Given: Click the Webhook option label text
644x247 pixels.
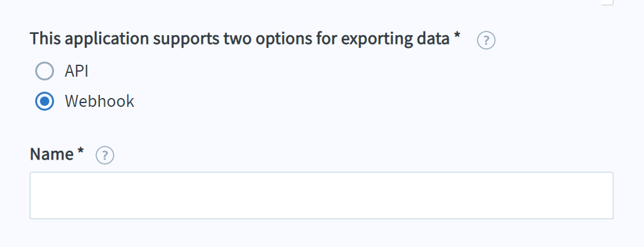Looking at the screenshot, I should (x=99, y=101).
